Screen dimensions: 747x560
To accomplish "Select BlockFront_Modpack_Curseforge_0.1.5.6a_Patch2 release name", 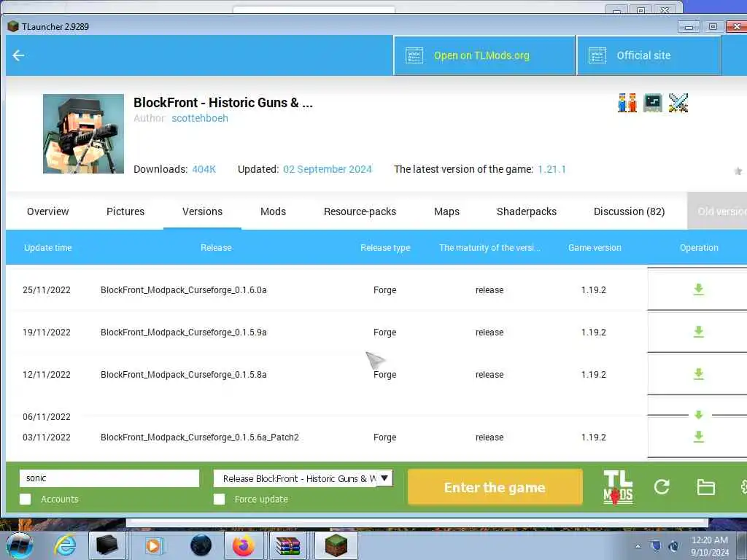I will tap(200, 437).
